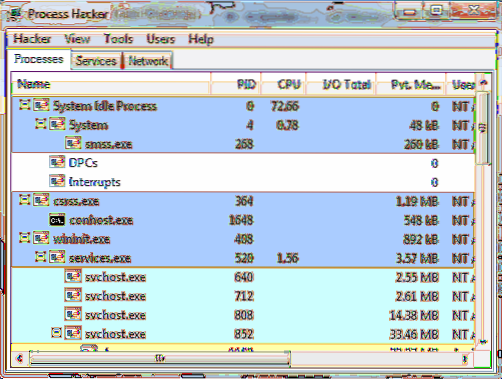This screenshot has height=379, width=502.
Task: Select the 'wininit.exe' process name
Action: [81, 239]
